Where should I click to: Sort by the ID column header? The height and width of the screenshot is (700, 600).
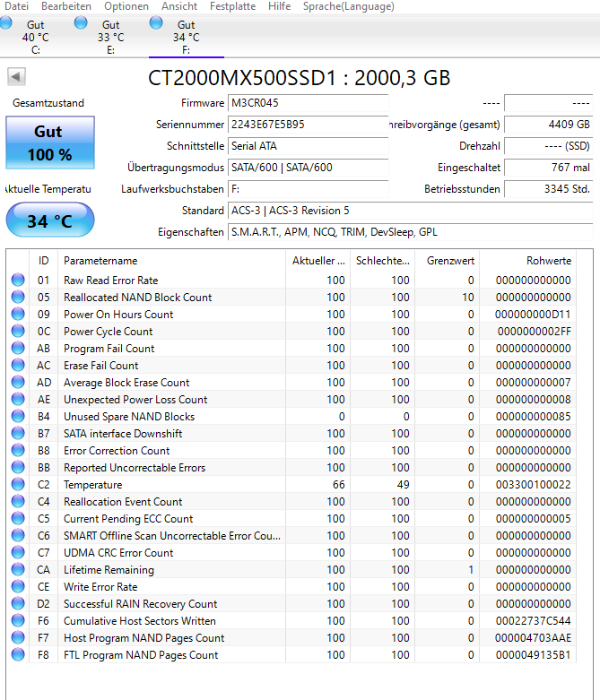coord(43,261)
